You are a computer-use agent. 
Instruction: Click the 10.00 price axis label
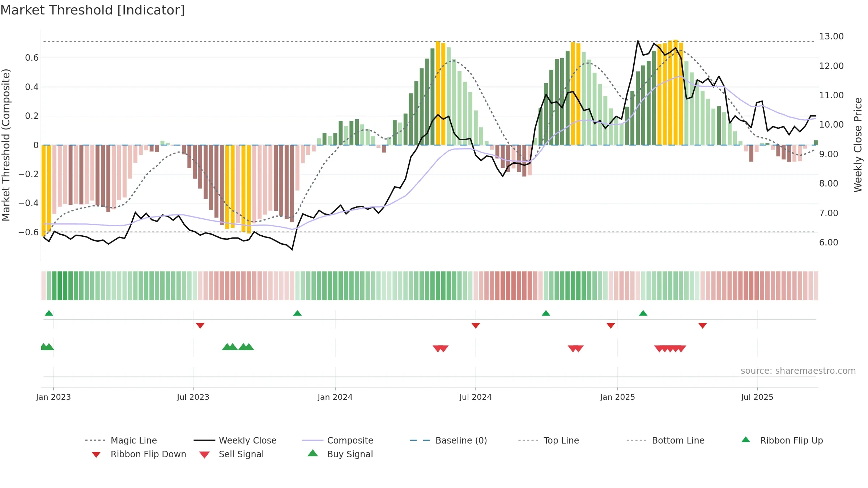(x=831, y=125)
